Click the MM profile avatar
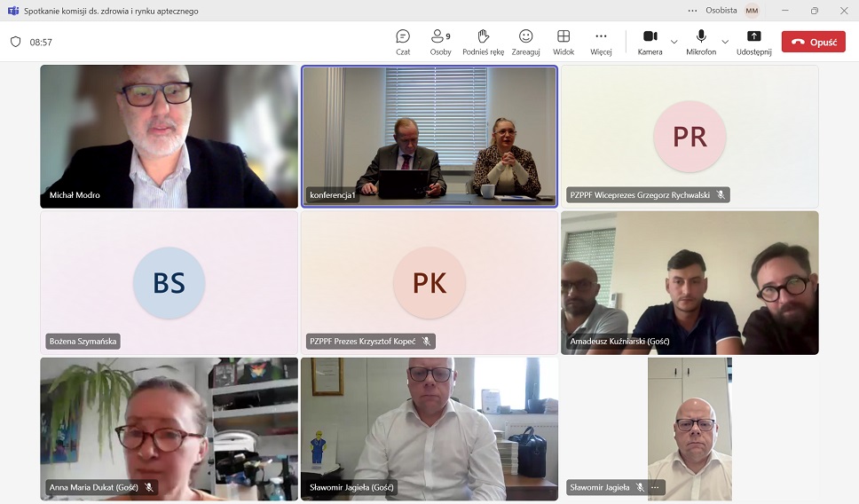The image size is (859, 504). [752, 11]
